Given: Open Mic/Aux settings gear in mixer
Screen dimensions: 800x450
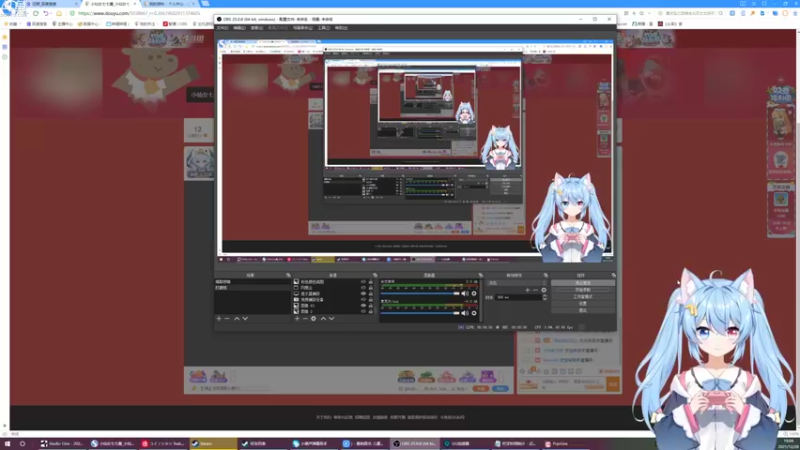Looking at the screenshot, I should coord(474,313).
